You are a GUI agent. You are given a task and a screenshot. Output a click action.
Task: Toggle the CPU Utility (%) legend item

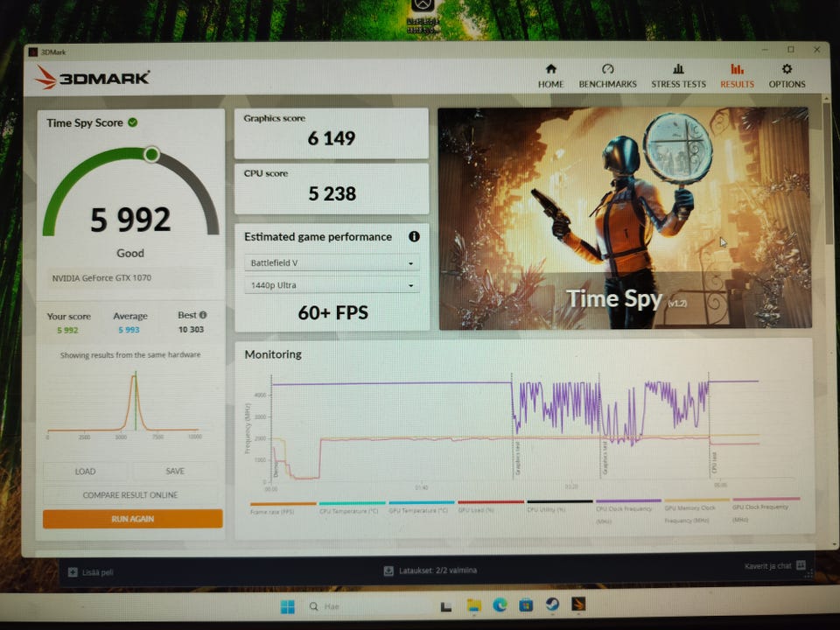pyautogui.click(x=559, y=506)
